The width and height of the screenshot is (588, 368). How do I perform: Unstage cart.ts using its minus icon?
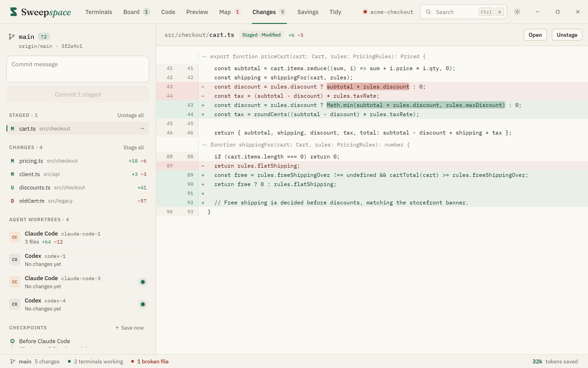tap(142, 128)
